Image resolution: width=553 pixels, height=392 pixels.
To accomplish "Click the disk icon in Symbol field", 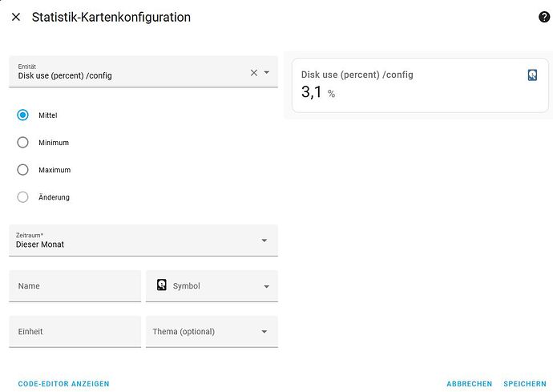I will [162, 285].
